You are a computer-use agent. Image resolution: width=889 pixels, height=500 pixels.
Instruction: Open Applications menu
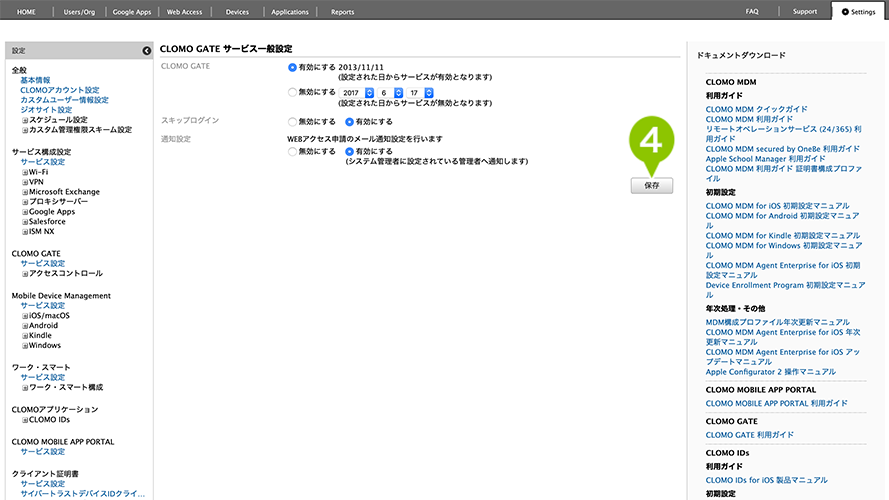290,12
